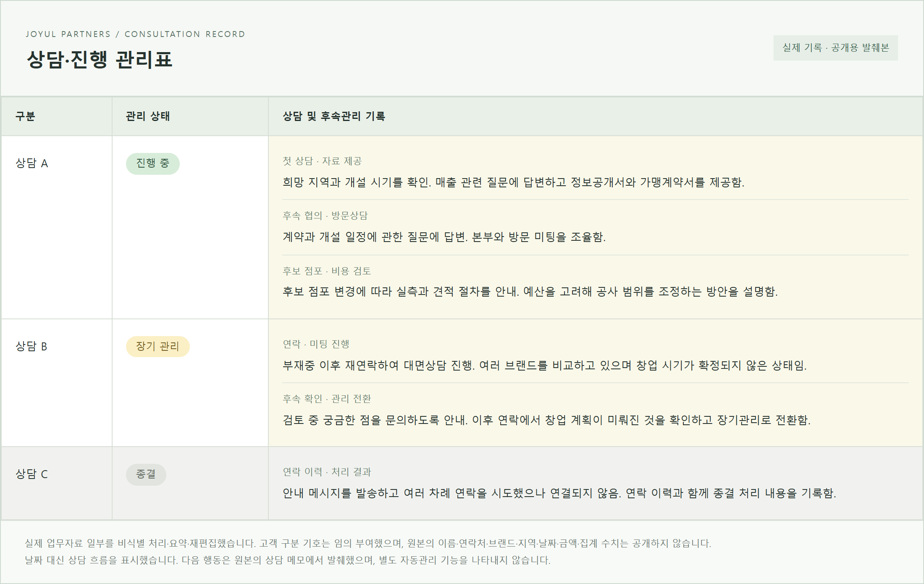Click JOYUL PARTNERS / CONSULTATION RECORD breadcrumb text

click(x=135, y=34)
